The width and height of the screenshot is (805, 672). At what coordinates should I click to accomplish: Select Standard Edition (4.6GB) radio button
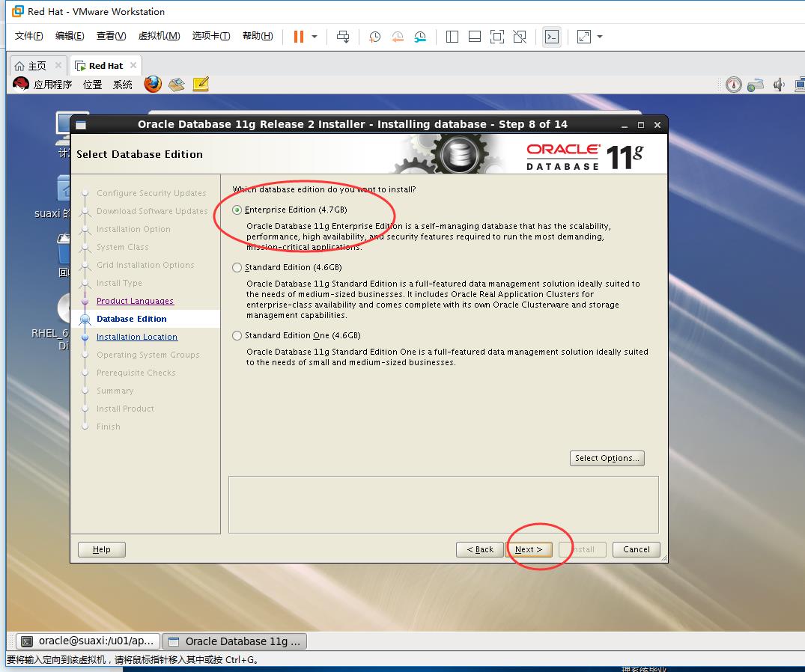pyautogui.click(x=237, y=267)
